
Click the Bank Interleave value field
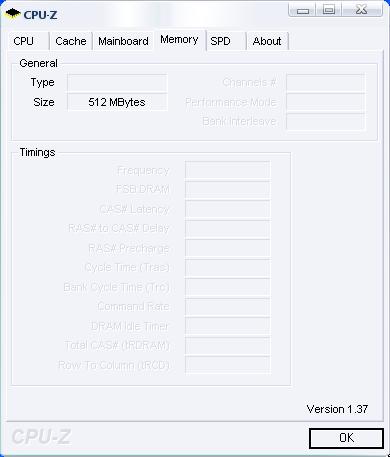point(325,121)
